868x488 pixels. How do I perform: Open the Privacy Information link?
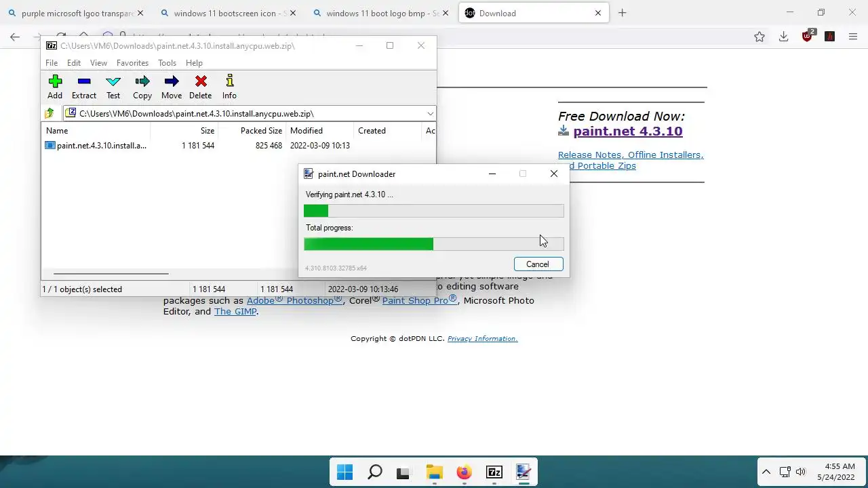click(x=482, y=339)
